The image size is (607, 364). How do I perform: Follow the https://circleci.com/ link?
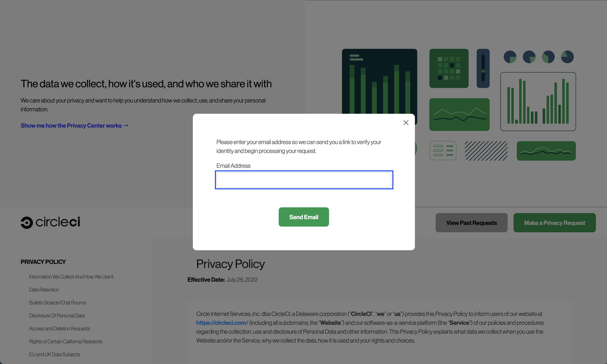pyautogui.click(x=222, y=323)
